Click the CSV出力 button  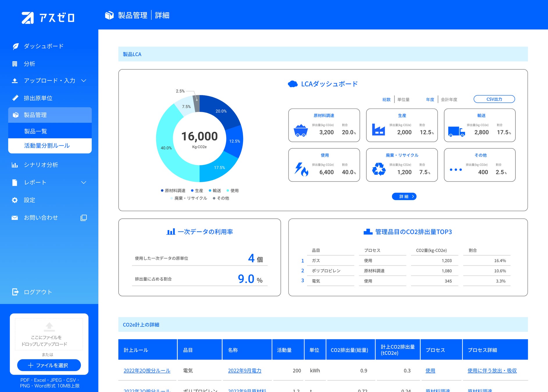(x=494, y=99)
